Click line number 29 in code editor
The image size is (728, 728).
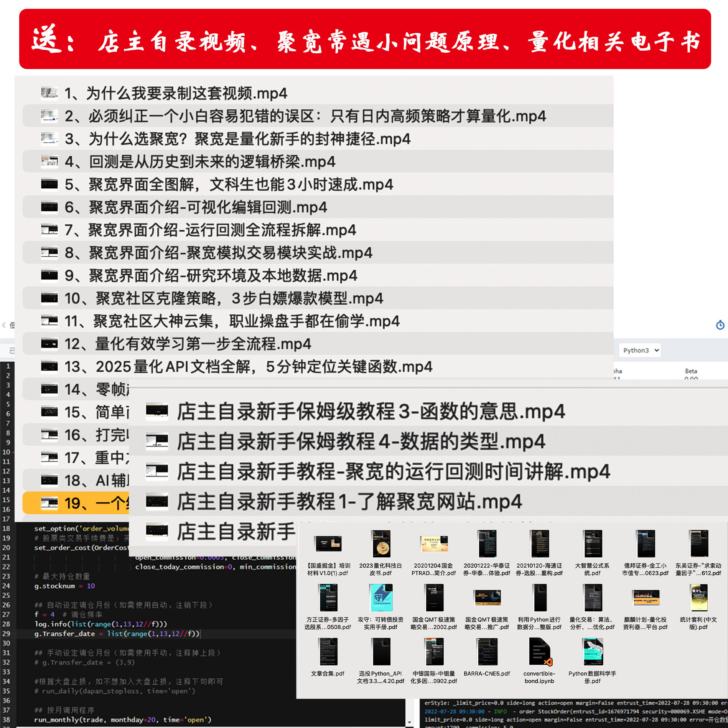7,633
